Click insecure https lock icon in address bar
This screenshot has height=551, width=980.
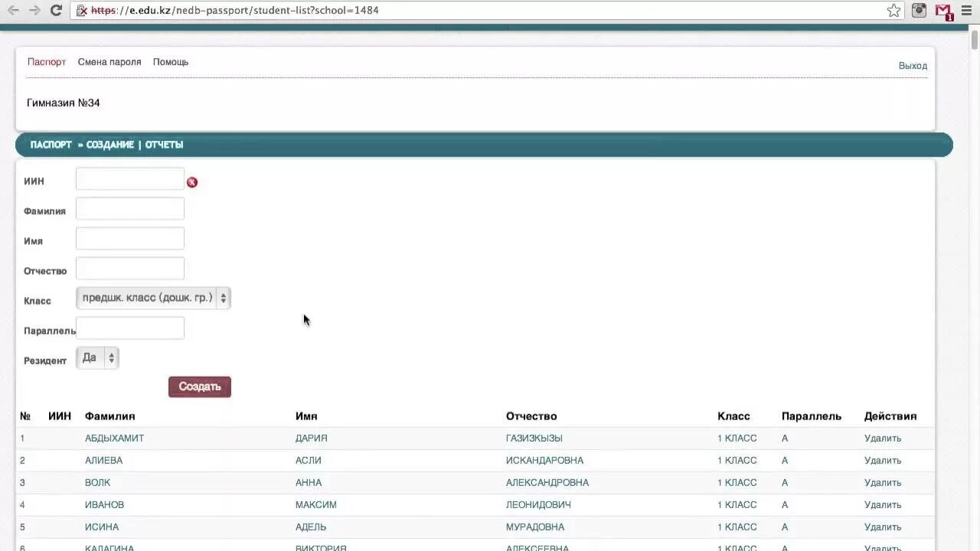coord(81,10)
